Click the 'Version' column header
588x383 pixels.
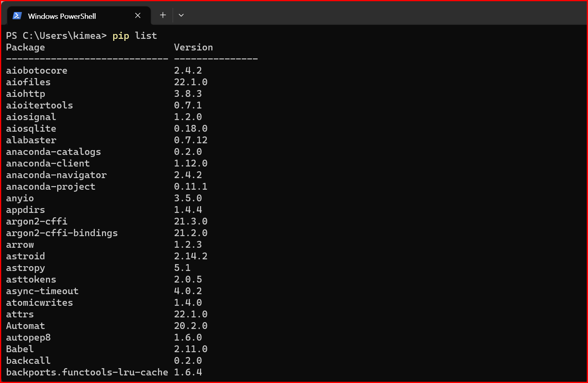click(x=193, y=47)
